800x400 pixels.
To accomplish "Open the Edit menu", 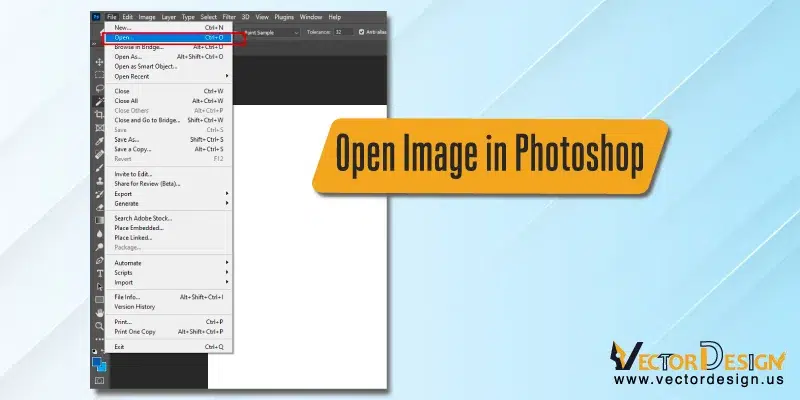I will pos(128,17).
